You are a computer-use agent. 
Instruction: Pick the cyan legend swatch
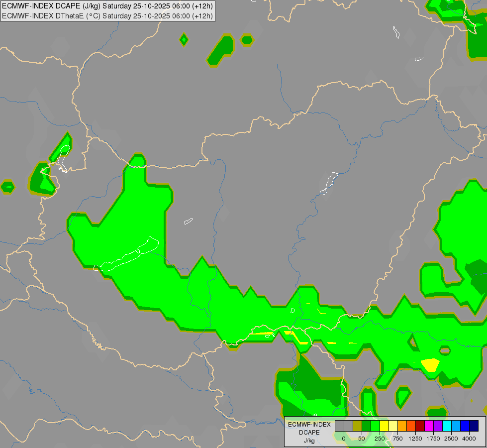point(447,426)
